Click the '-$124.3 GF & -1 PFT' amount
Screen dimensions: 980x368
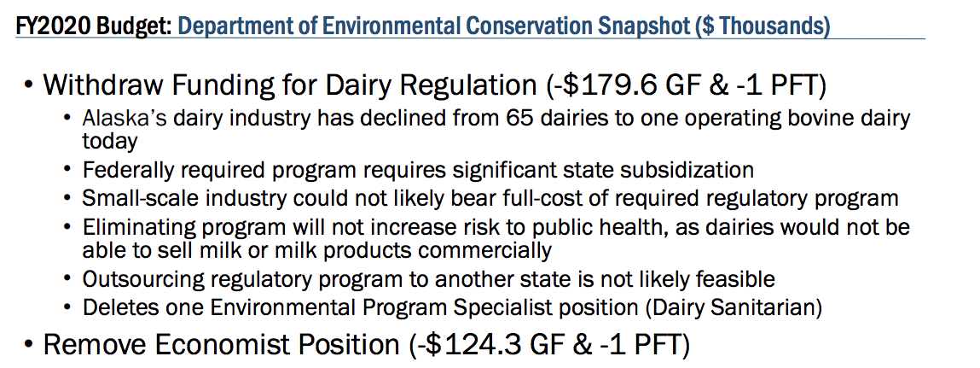(551, 346)
